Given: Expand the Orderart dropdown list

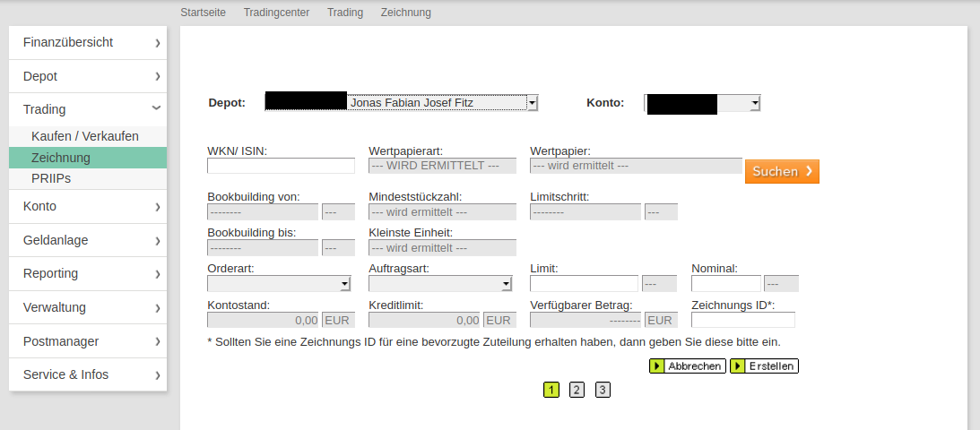Looking at the screenshot, I should pyautogui.click(x=279, y=284).
